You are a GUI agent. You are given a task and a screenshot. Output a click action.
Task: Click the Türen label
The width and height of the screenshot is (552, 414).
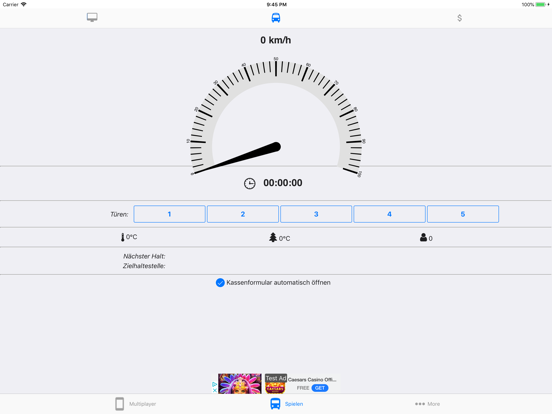click(119, 214)
